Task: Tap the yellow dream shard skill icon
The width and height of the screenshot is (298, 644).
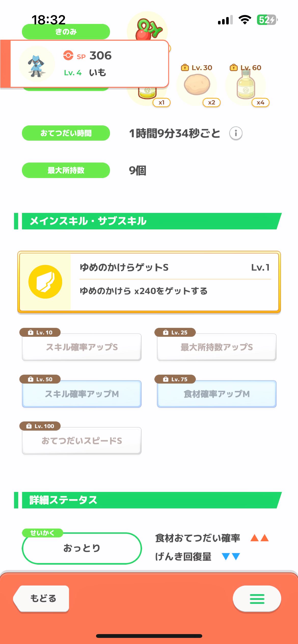Action: coord(45,282)
